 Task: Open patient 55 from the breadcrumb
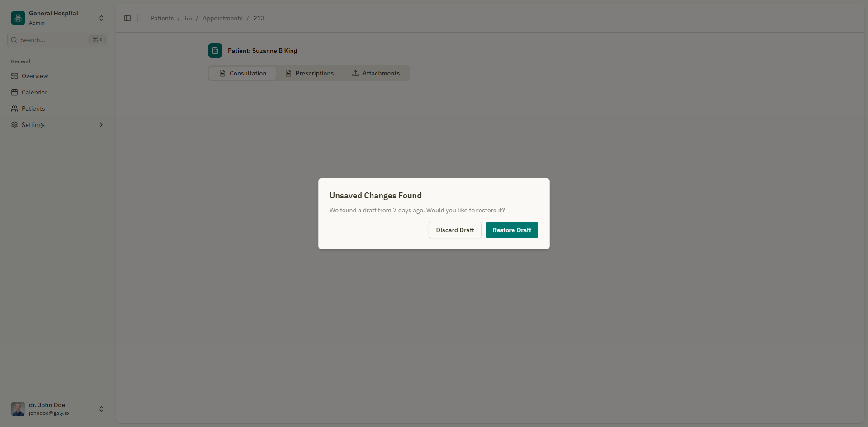[x=188, y=18]
